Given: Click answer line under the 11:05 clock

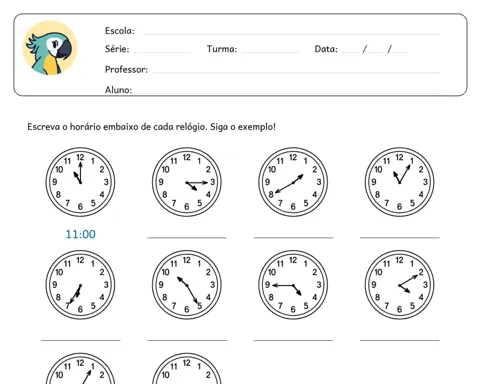Looking at the screenshot, I should point(399,237).
